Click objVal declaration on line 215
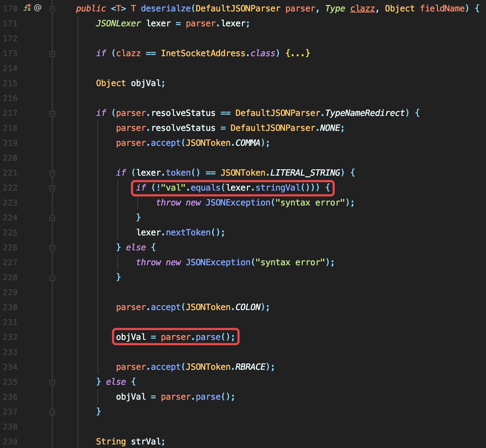This screenshot has width=486, height=448. click(146, 83)
